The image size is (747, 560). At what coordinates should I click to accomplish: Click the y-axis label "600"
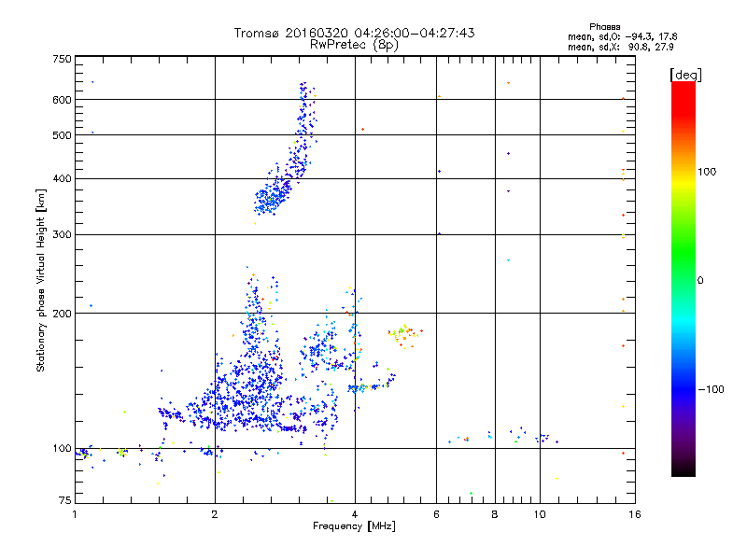coord(62,100)
